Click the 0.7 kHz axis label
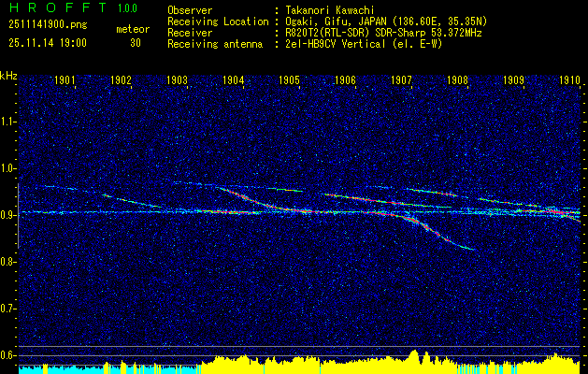 7,309
